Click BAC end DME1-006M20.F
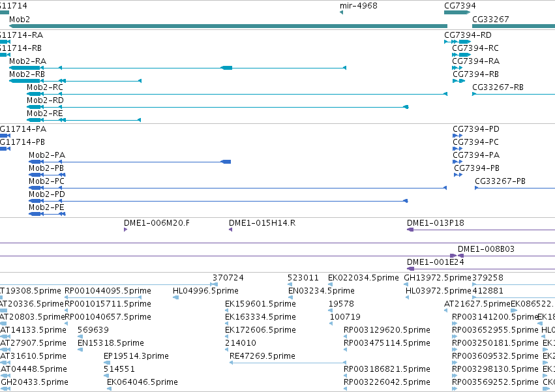 click(x=125, y=230)
